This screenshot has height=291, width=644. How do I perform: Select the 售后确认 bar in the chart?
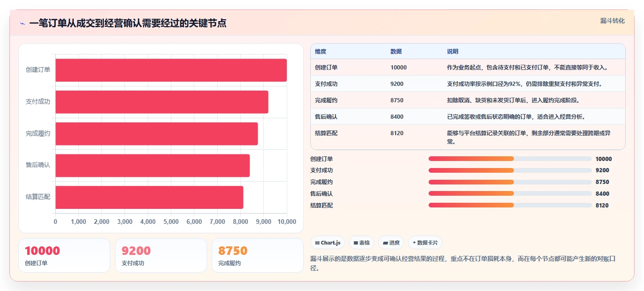click(153, 165)
